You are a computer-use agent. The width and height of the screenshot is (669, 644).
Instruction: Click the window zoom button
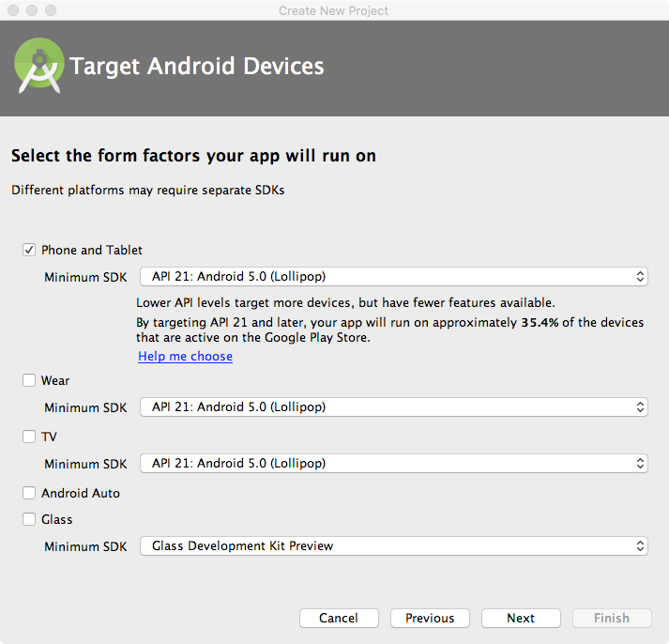pyautogui.click(x=51, y=10)
